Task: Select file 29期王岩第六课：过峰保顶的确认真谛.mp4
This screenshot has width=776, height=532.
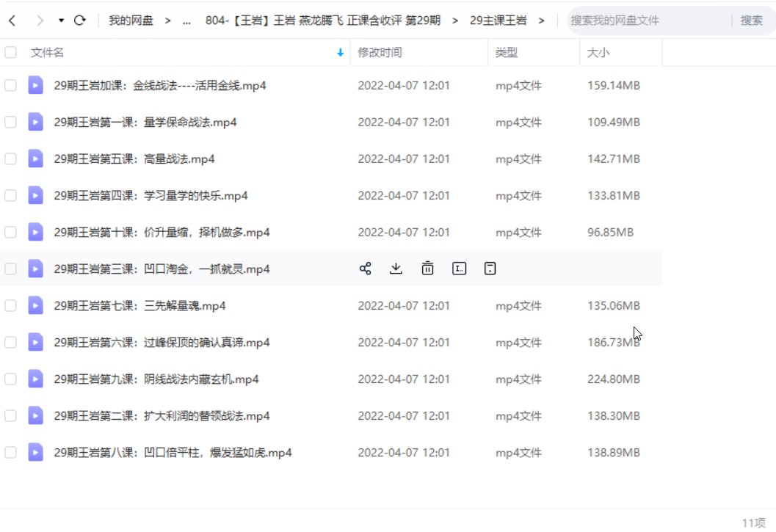Action: coord(162,342)
